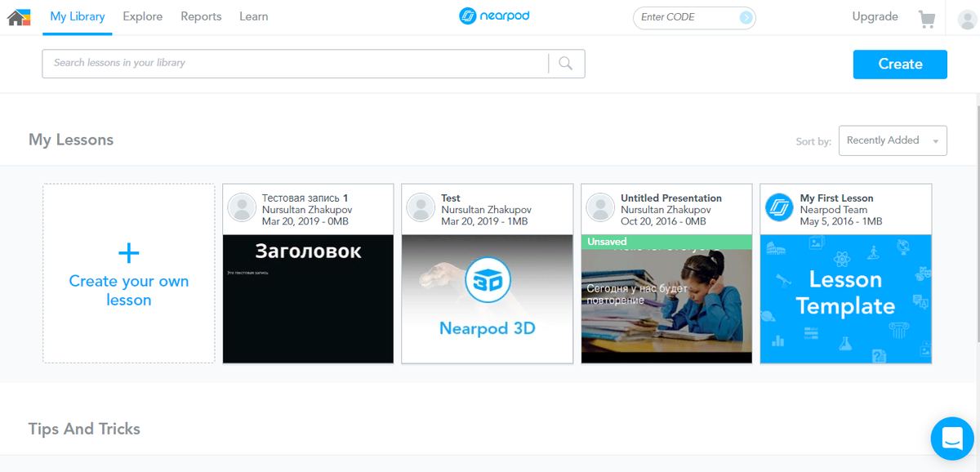This screenshot has width=980, height=472.
Task: Click the Tips And Tricks heading
Action: [84, 429]
